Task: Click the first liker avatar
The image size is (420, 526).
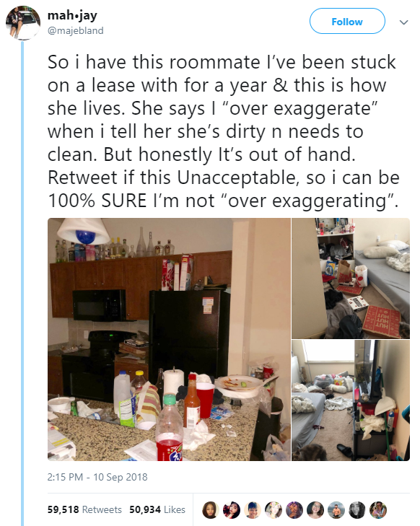Action: point(210,510)
